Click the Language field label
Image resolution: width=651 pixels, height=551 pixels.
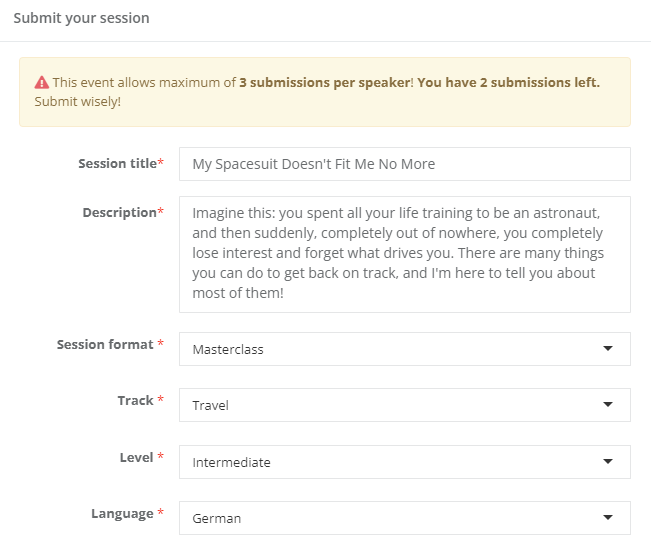(x=123, y=514)
